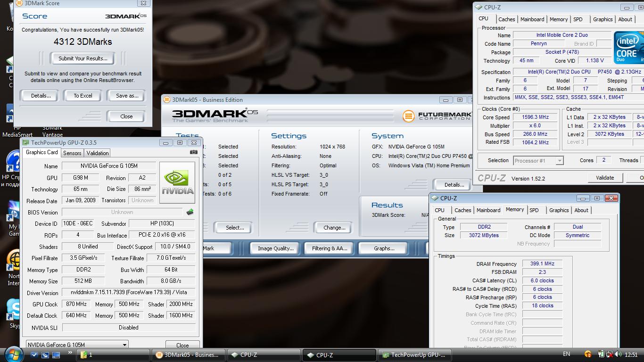Image resolution: width=644 pixels, height=362 pixels.
Task: Click the DRAM Frequency 399.1 MHz value
Action: coord(542,264)
